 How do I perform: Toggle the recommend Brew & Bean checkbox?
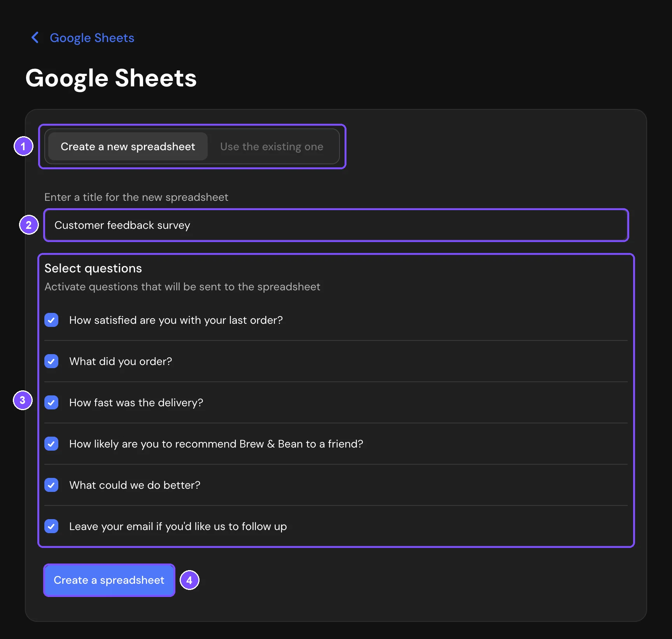pos(51,444)
